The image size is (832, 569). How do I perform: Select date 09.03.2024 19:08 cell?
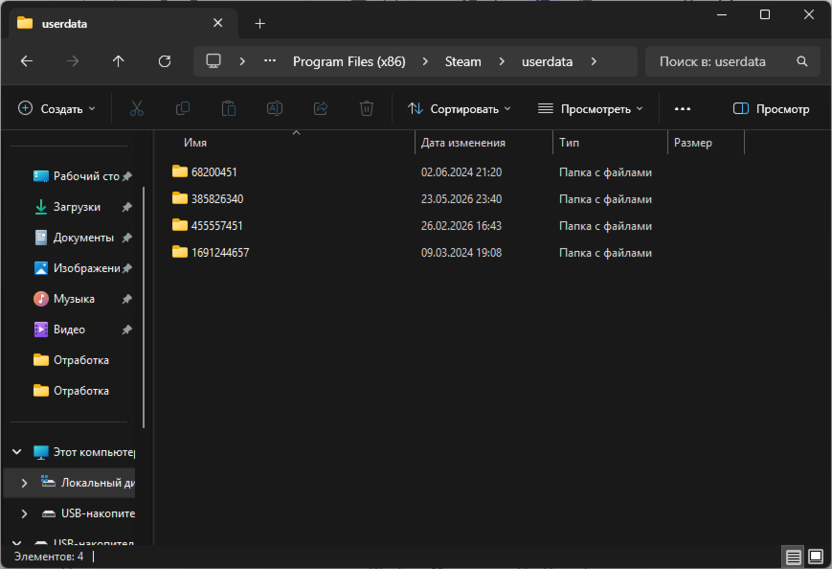[461, 253]
